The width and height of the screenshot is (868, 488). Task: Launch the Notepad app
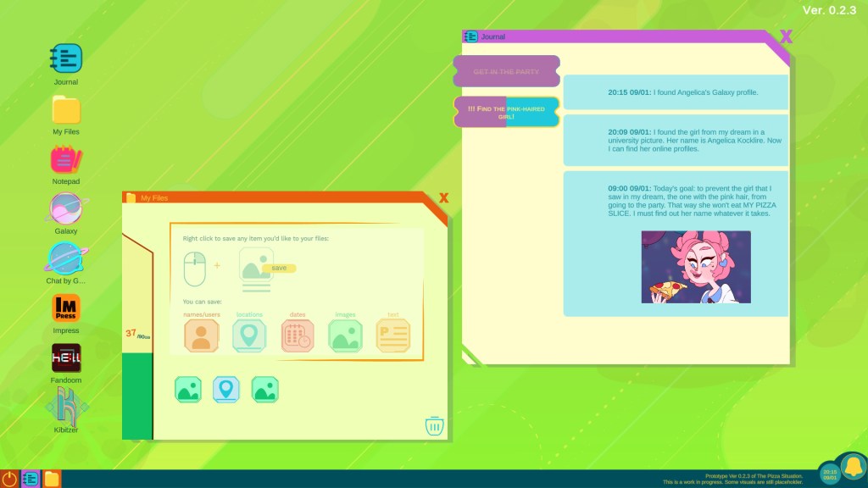tap(66, 160)
